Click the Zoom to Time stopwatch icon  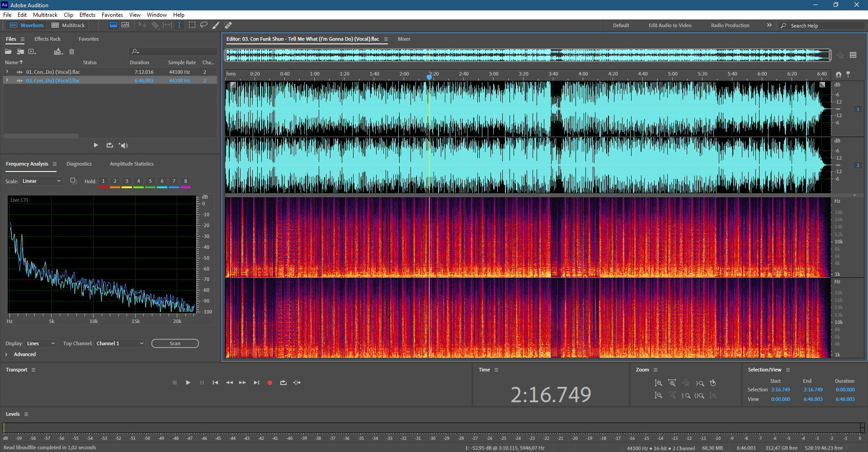point(713,383)
